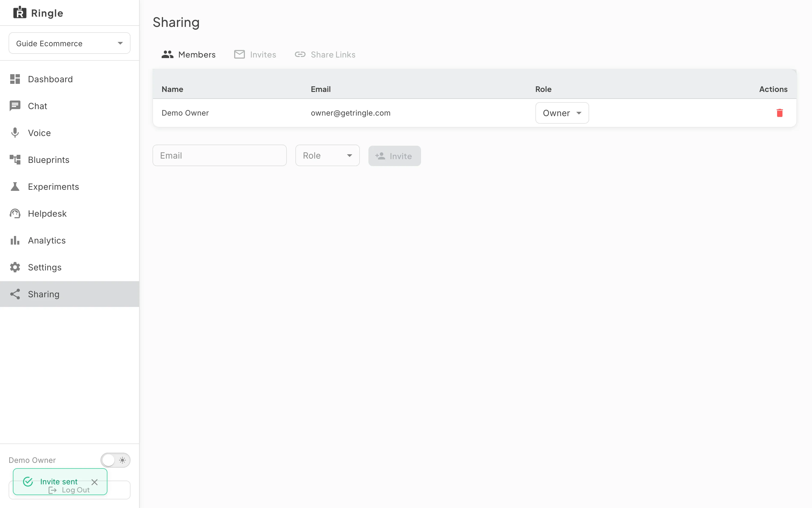Open Helpdesk in the sidebar
This screenshot has width=812, height=508.
[70, 213]
